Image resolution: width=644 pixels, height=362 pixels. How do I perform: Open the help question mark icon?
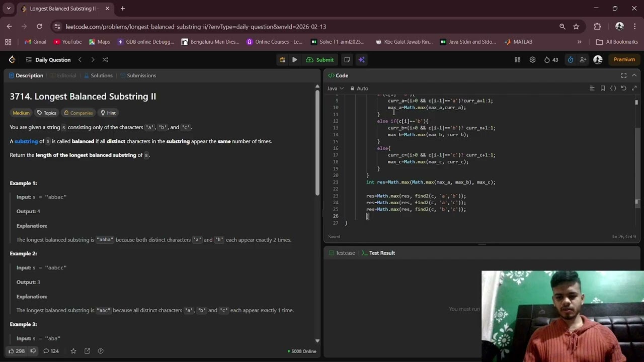pyautogui.click(x=100, y=351)
